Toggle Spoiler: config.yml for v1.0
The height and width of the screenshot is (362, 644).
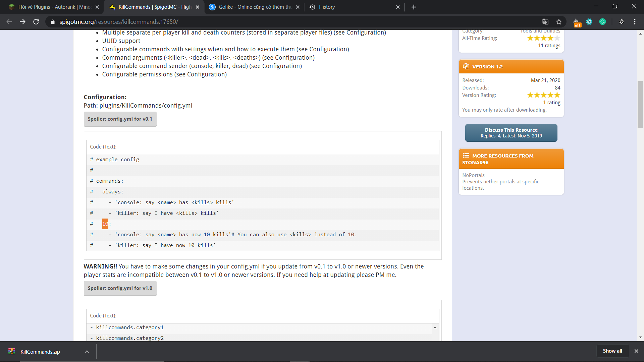[x=120, y=288]
